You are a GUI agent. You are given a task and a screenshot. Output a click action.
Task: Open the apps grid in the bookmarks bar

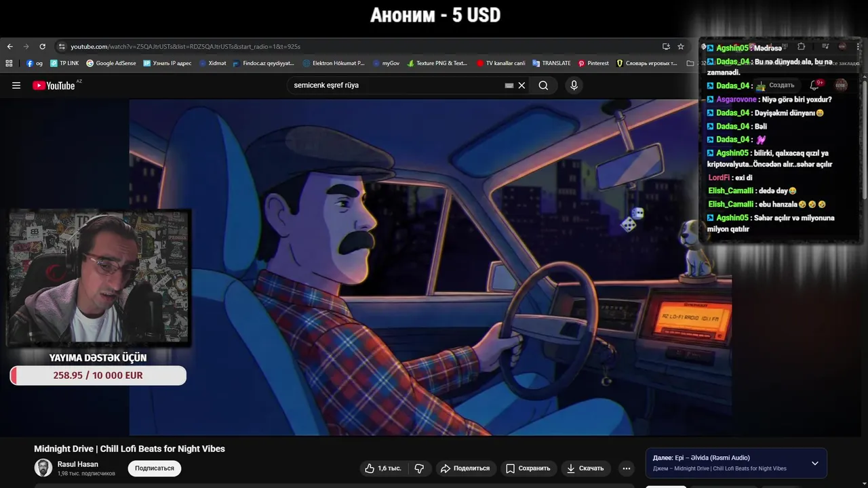pos(9,63)
